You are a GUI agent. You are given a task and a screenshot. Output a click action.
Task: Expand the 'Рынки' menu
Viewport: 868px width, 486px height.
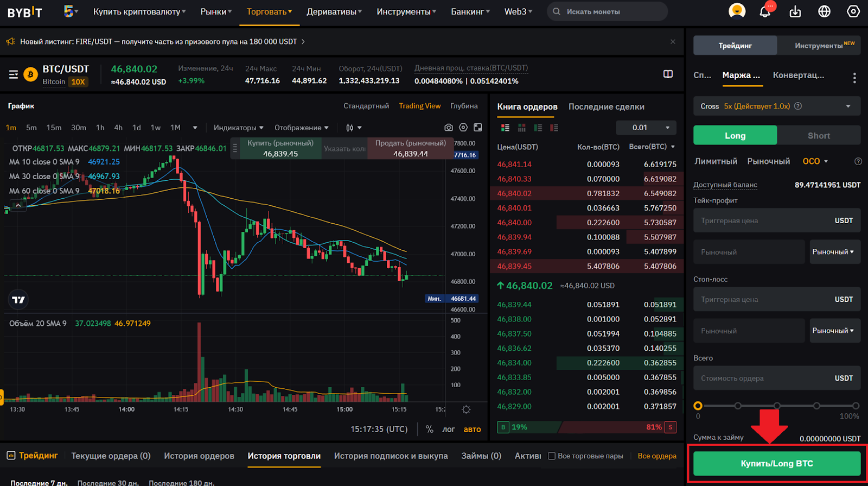(x=216, y=11)
